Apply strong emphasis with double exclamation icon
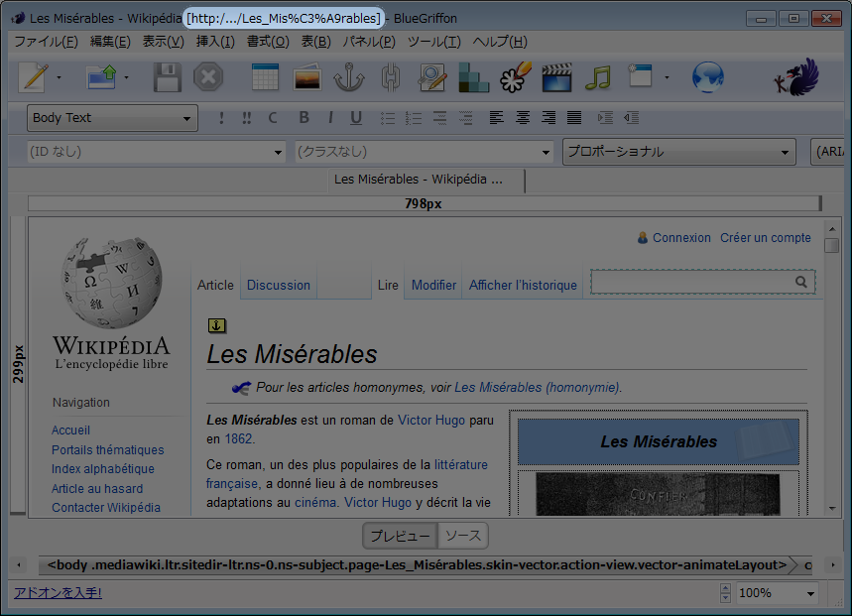Image resolution: width=852 pixels, height=616 pixels. click(247, 118)
